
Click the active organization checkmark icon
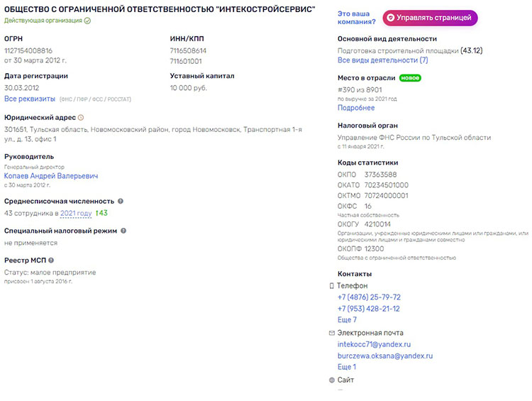[87, 21]
